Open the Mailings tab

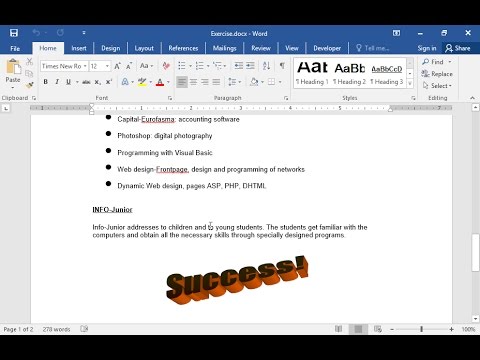(x=224, y=48)
